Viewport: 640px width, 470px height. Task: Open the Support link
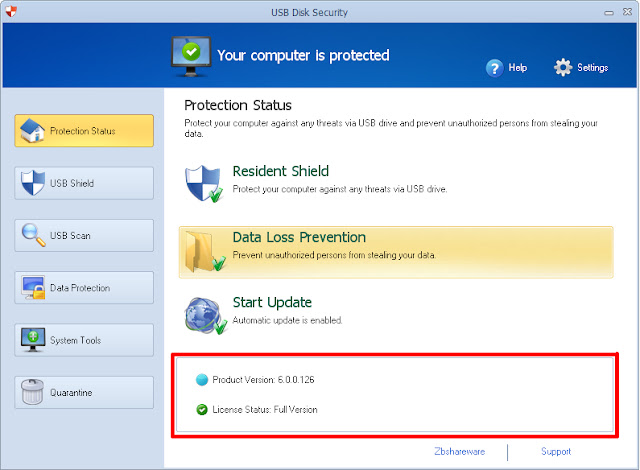(556, 452)
